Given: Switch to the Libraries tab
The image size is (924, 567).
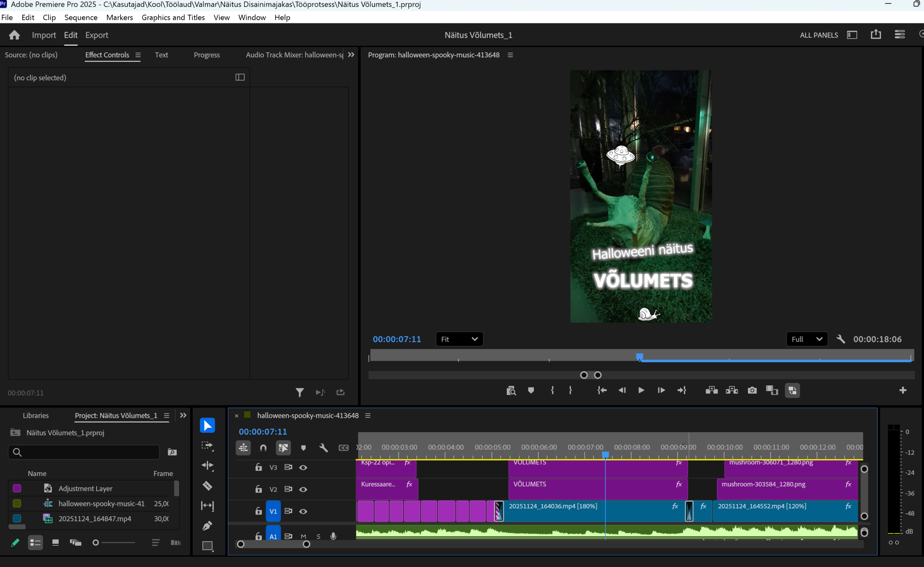Looking at the screenshot, I should [36, 416].
